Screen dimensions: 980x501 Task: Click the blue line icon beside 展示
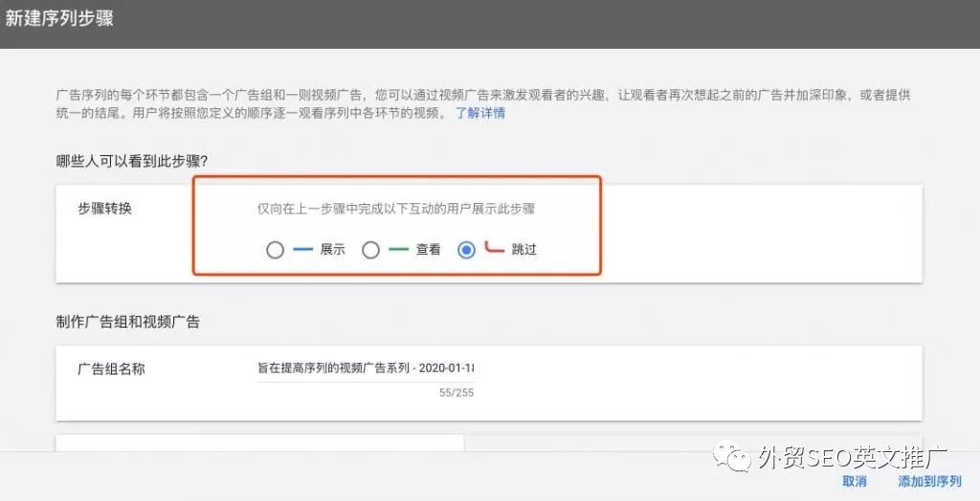click(302, 250)
